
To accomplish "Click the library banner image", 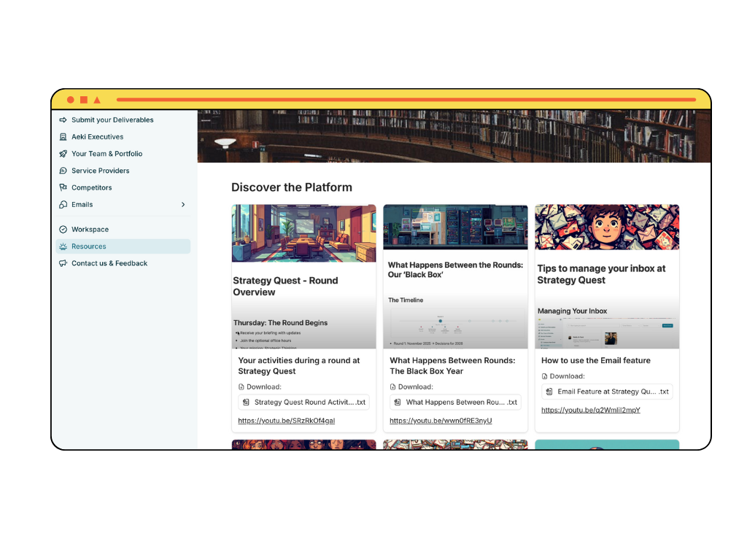I will tap(454, 136).
